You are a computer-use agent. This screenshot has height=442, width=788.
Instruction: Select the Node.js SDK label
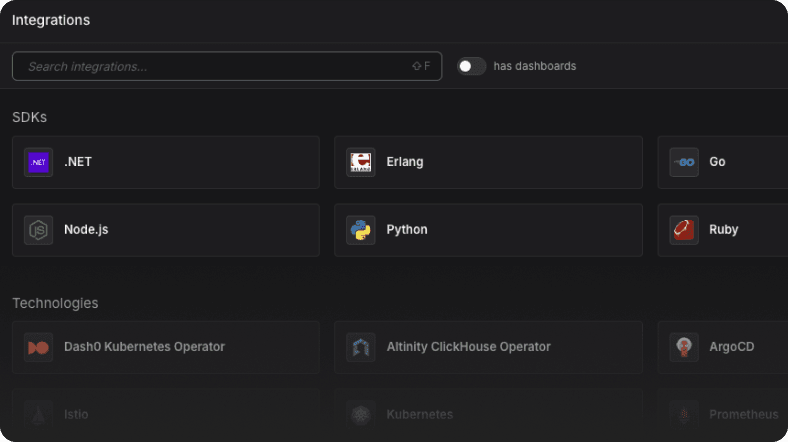(x=86, y=230)
